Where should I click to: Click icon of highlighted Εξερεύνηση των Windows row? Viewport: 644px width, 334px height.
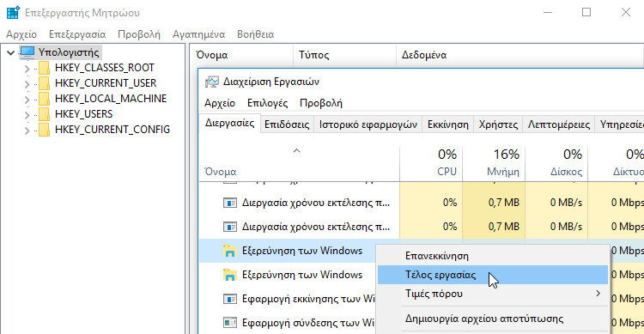tap(230, 251)
